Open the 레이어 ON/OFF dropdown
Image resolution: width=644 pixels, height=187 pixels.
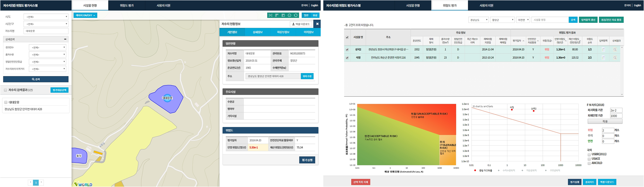[85, 15]
